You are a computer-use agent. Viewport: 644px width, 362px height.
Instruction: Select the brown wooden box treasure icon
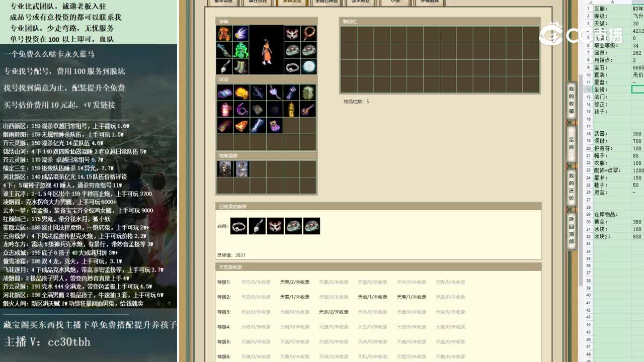(x=225, y=126)
